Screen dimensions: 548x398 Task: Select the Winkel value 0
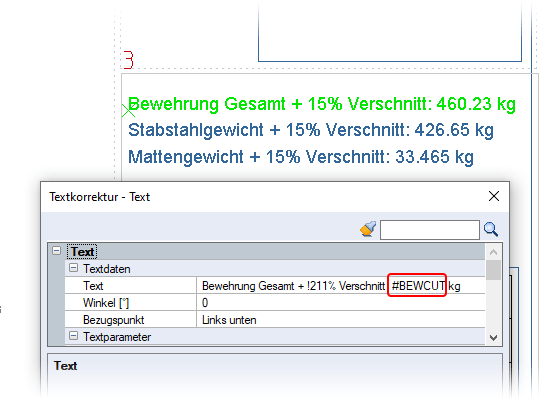coord(340,303)
